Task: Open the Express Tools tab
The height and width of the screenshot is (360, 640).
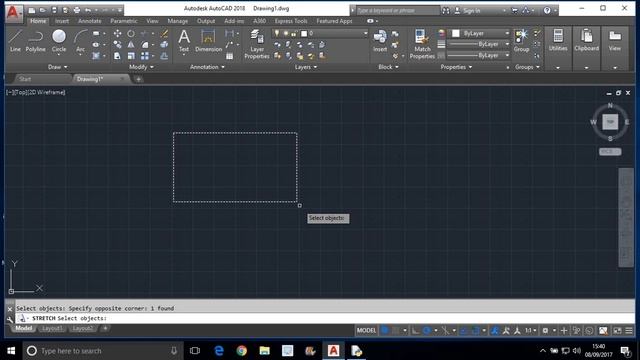Action: pyautogui.click(x=291, y=21)
